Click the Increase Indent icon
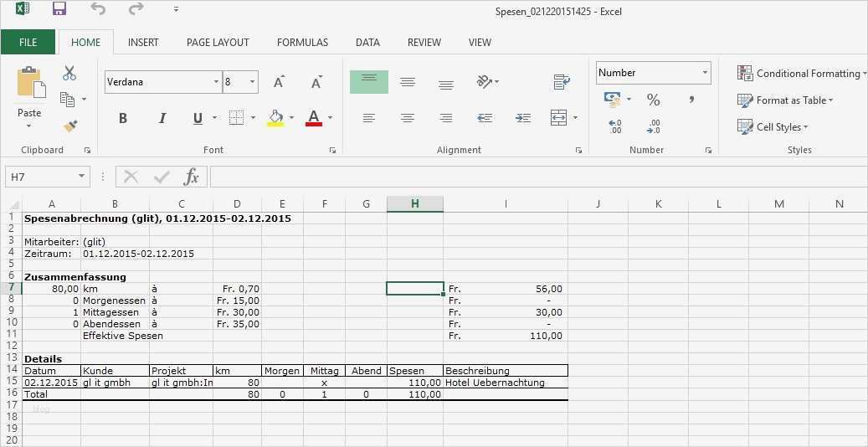 523,118
